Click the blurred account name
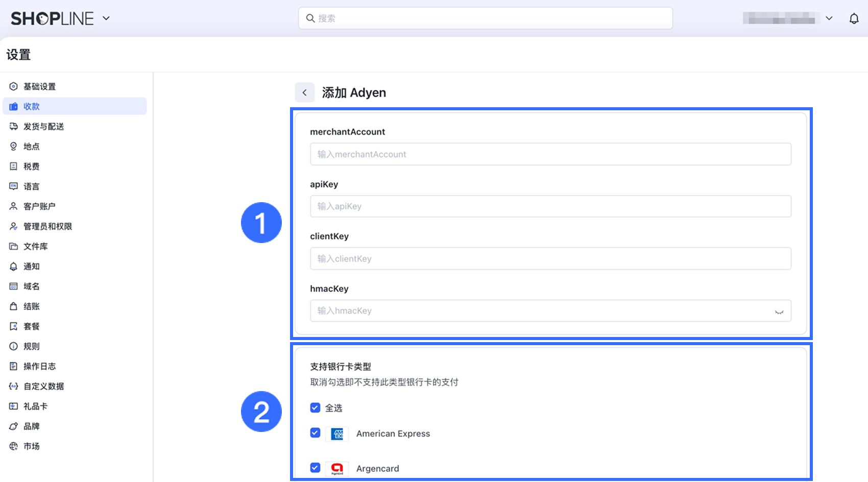Viewport: 868px width, 482px height. click(x=779, y=18)
